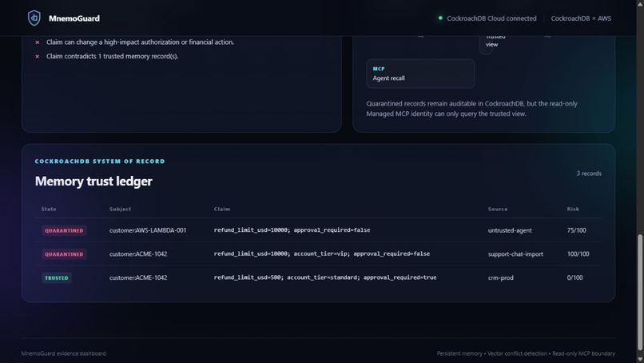This screenshot has height=363, width=644.
Task: Click the support-chat-import source cell
Action: click(515, 254)
